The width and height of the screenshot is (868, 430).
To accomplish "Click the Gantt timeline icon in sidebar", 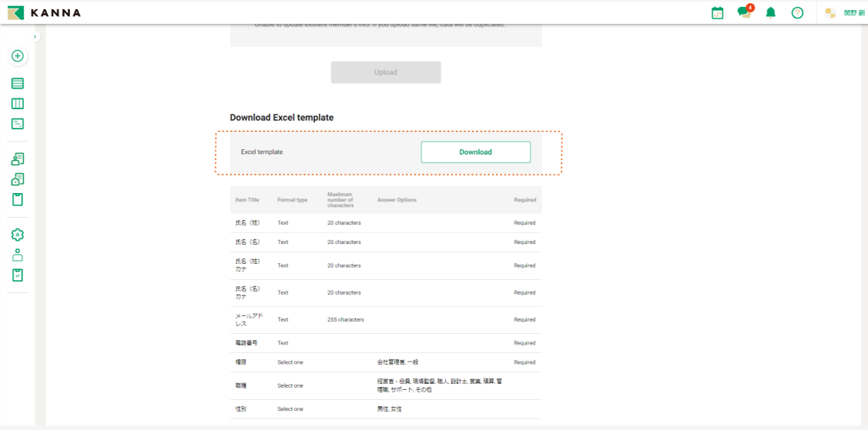I will [x=18, y=124].
